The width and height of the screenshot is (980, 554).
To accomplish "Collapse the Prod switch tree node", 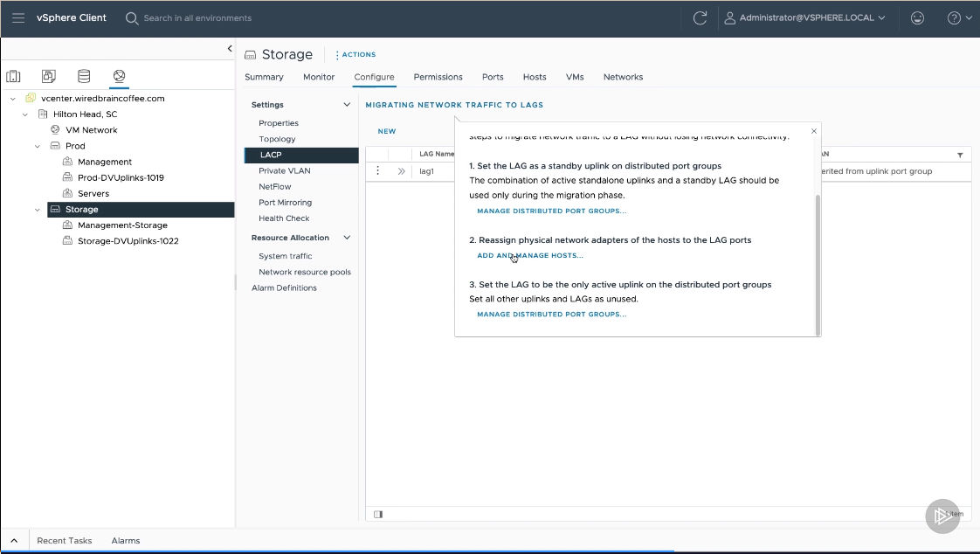I will pos(38,146).
